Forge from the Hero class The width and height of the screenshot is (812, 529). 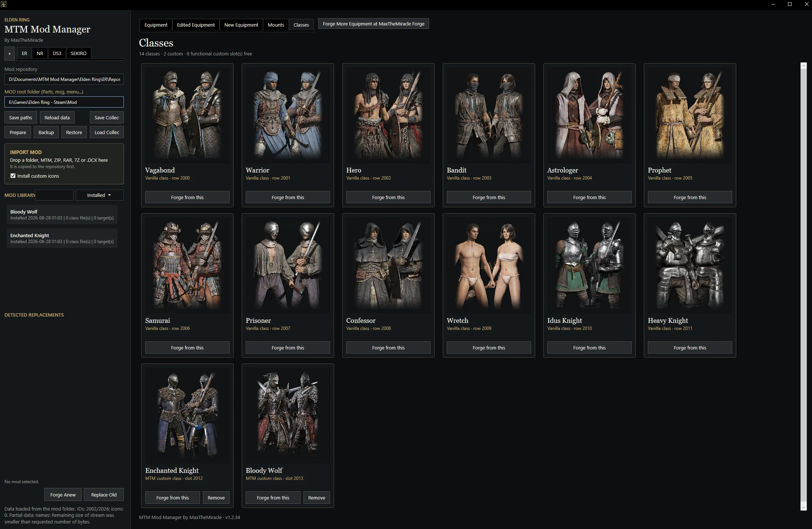coord(388,197)
